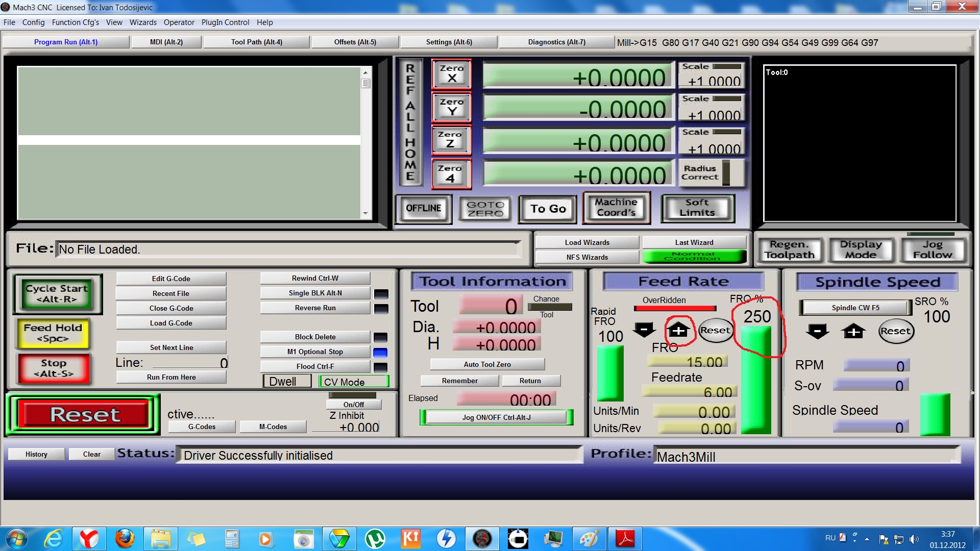The width and height of the screenshot is (980, 551).
Task: Open the Config menu
Action: [x=33, y=22]
